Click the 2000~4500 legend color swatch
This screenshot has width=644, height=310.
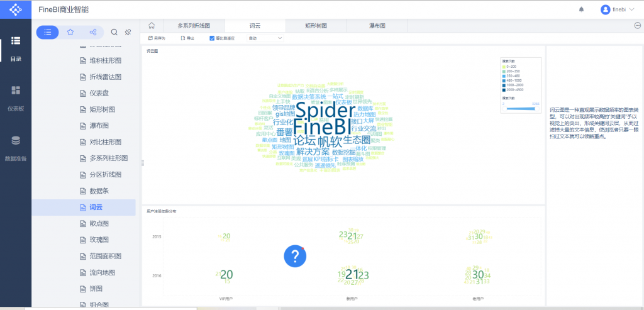tap(504, 90)
